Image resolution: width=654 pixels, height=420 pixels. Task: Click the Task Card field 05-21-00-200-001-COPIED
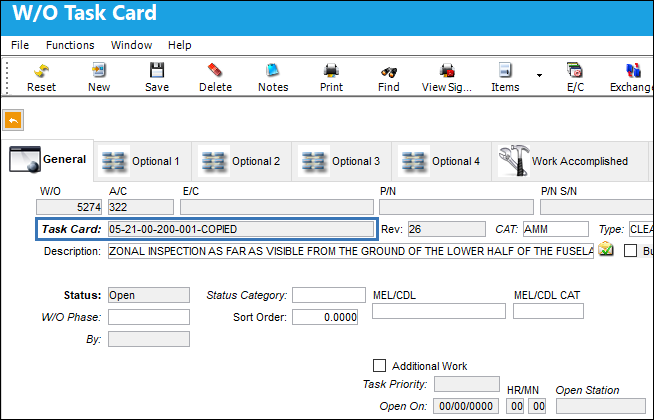[x=241, y=229]
